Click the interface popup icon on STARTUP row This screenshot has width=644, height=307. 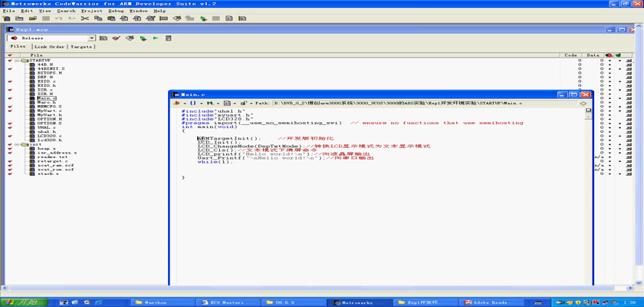click(x=629, y=61)
